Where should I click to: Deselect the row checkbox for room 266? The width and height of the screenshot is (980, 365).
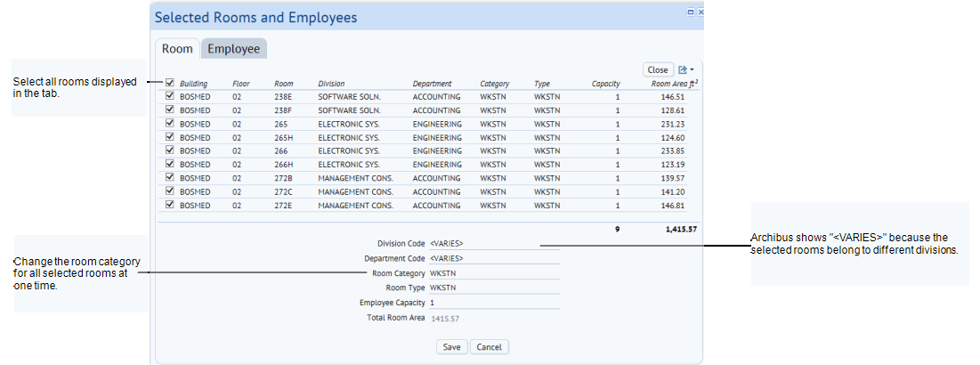point(169,150)
